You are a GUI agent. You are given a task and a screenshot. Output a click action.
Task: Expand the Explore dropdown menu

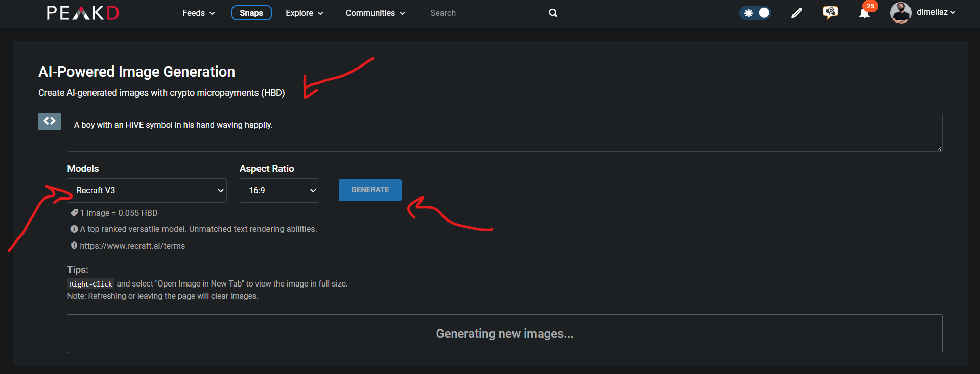point(305,13)
